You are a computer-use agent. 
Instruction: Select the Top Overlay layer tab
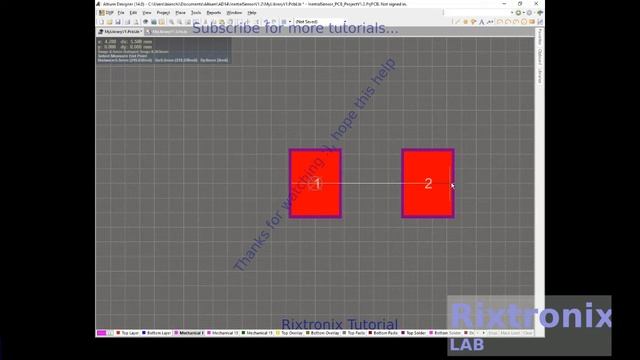[x=289, y=333]
